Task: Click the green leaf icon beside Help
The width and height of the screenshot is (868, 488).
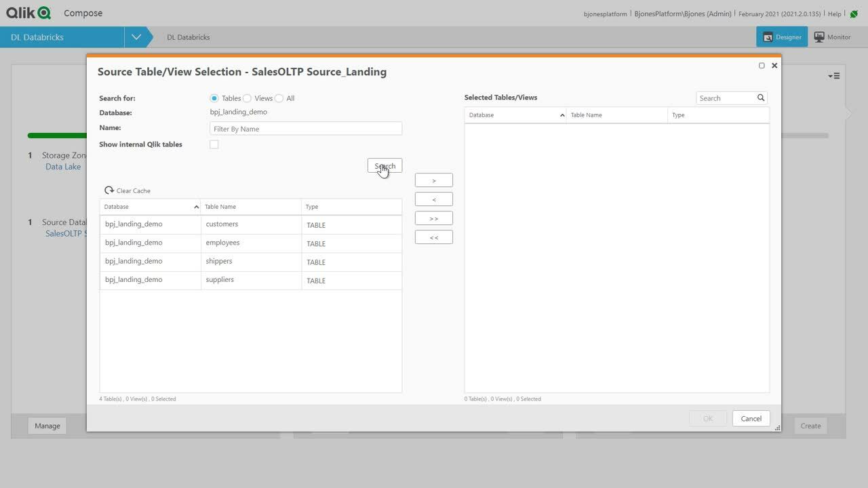Action: pos(854,14)
